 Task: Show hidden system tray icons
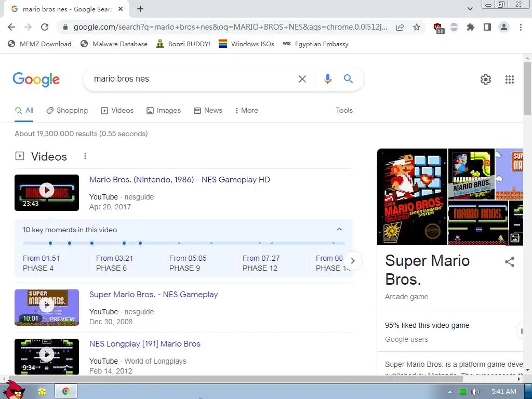450,392
